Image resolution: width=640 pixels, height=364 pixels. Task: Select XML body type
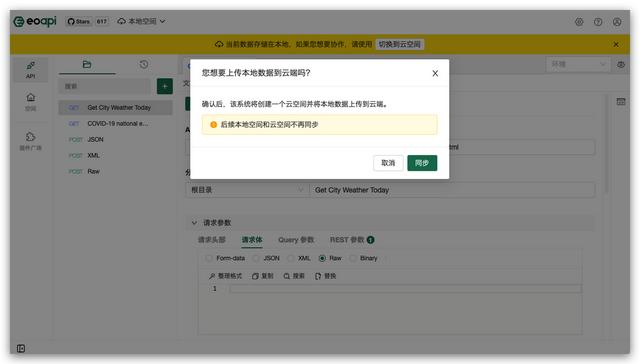click(299, 258)
